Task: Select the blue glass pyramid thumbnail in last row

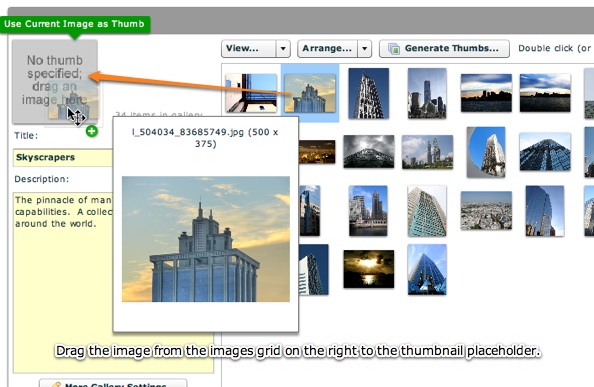Action: pyautogui.click(x=427, y=269)
